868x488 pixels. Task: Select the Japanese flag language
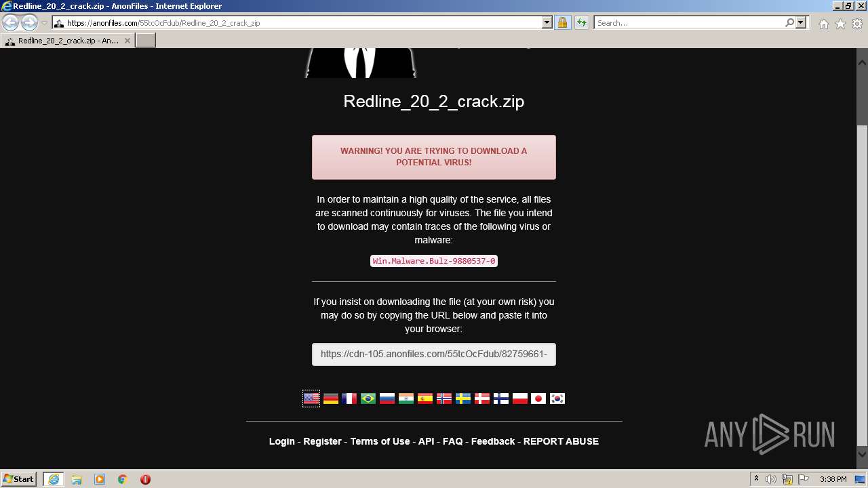pyautogui.click(x=538, y=399)
